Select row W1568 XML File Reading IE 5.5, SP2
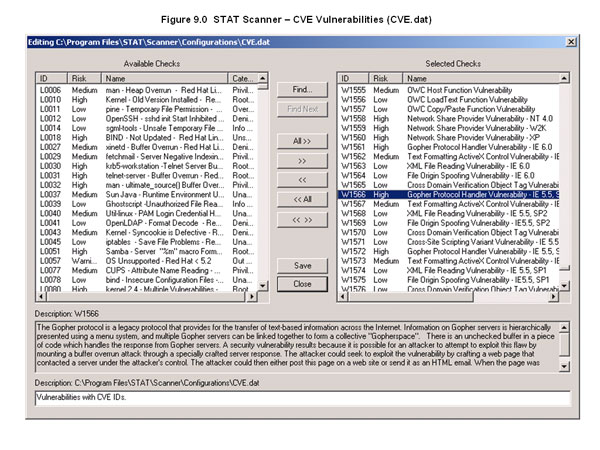600x450 pixels. (x=448, y=214)
